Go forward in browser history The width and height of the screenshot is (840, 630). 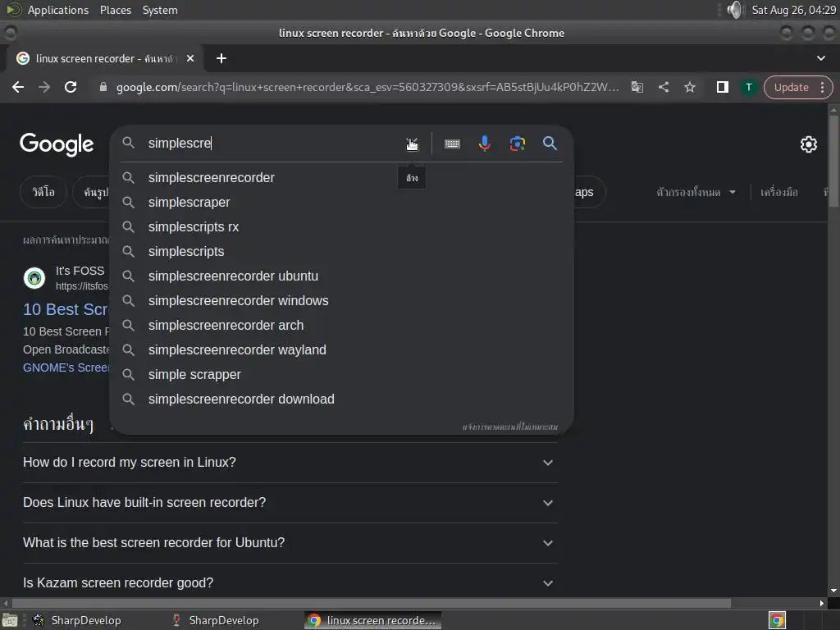click(44, 87)
